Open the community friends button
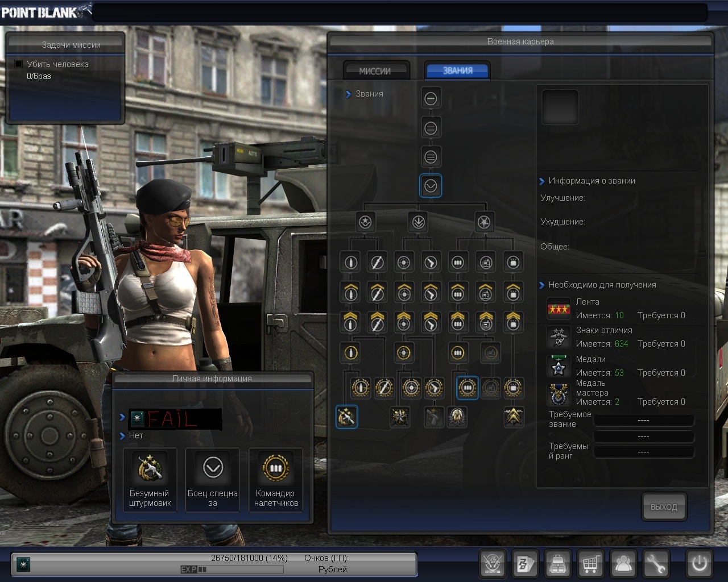The image size is (728, 582). tap(623, 564)
